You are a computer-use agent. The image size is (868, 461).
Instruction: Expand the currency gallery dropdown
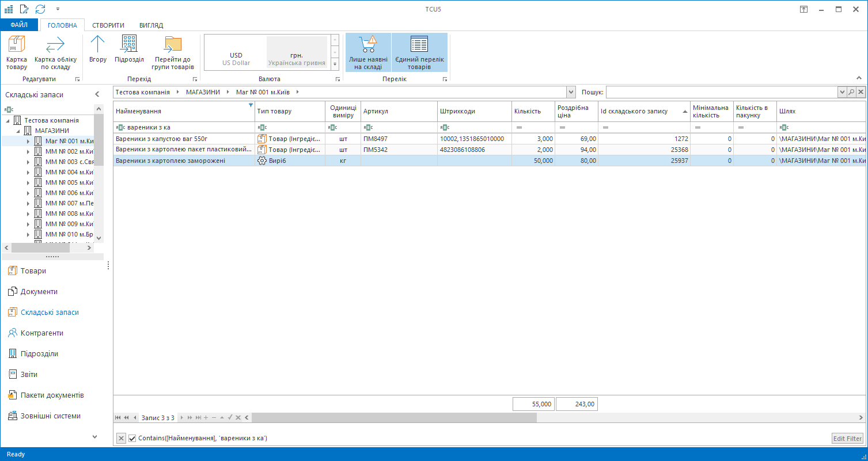pos(335,64)
